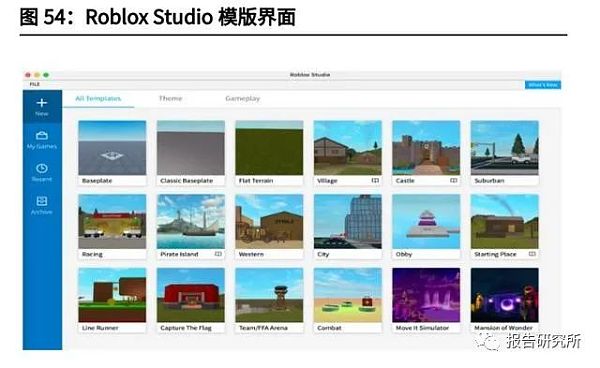Select the Racing template thumbnail

(x=112, y=221)
